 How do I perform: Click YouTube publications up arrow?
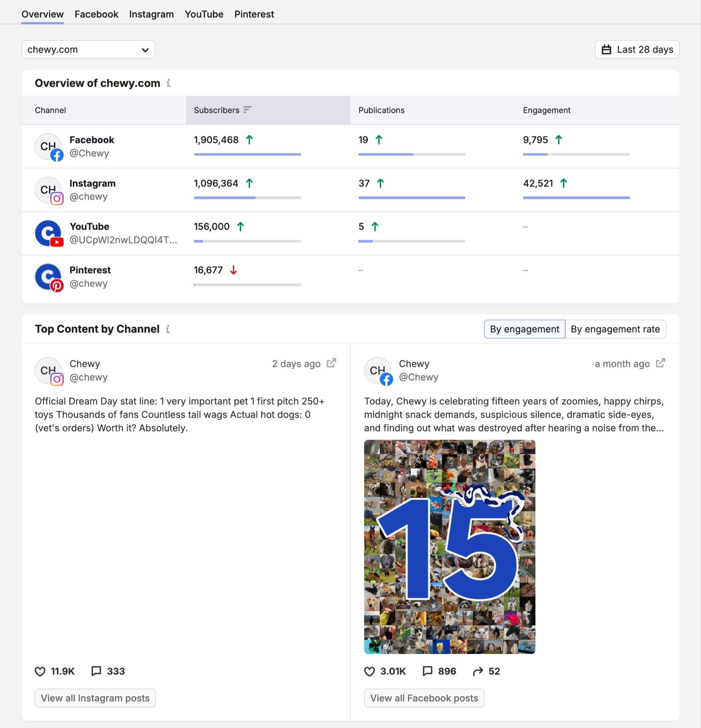pyautogui.click(x=375, y=226)
